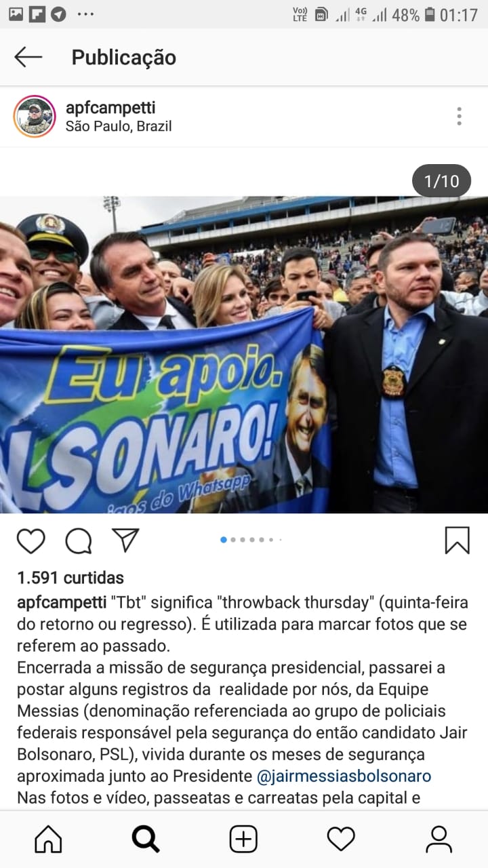Open Search tab magnifier icon
Image resolution: width=488 pixels, height=868 pixels.
[146, 840]
